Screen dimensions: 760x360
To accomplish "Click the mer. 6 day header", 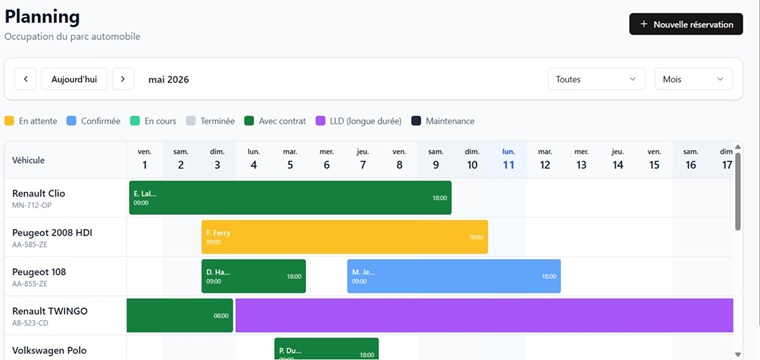I will pos(326,159).
